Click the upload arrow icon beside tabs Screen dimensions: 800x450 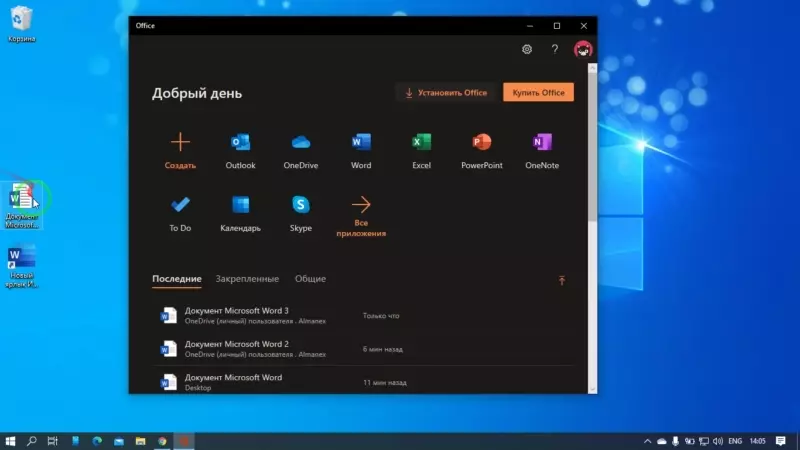click(562, 280)
